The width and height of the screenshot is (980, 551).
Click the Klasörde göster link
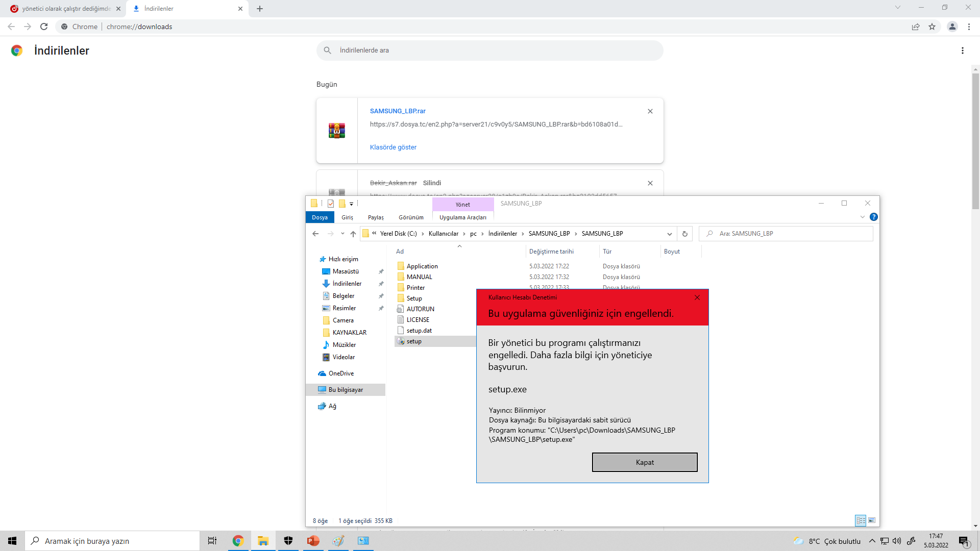tap(393, 147)
